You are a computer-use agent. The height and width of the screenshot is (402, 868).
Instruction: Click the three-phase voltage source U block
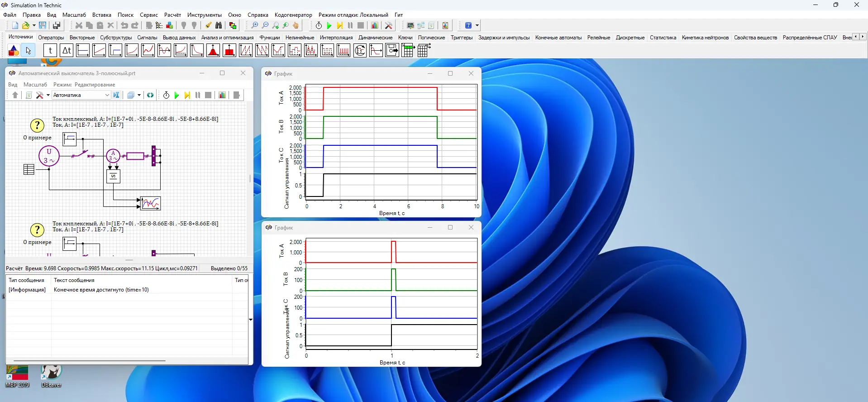(x=49, y=156)
